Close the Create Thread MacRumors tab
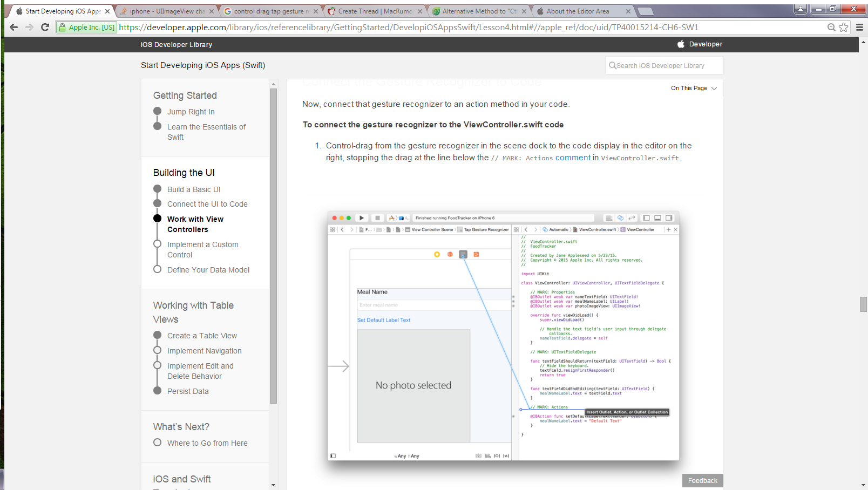The image size is (868, 490). (x=420, y=11)
